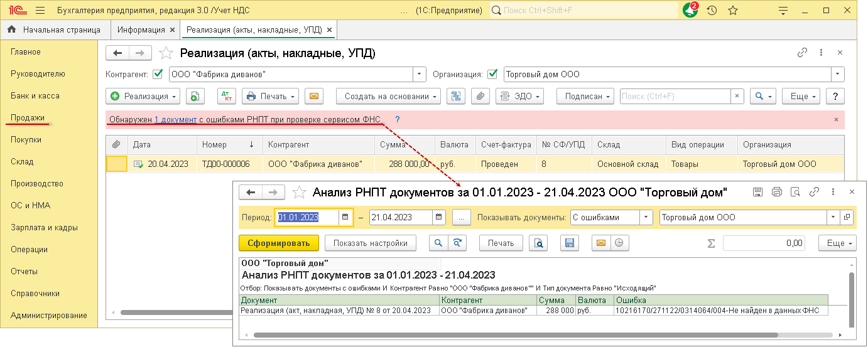Email the report with envelope icon
Image resolution: width=868 pixels, height=347 pixels.
click(601, 243)
